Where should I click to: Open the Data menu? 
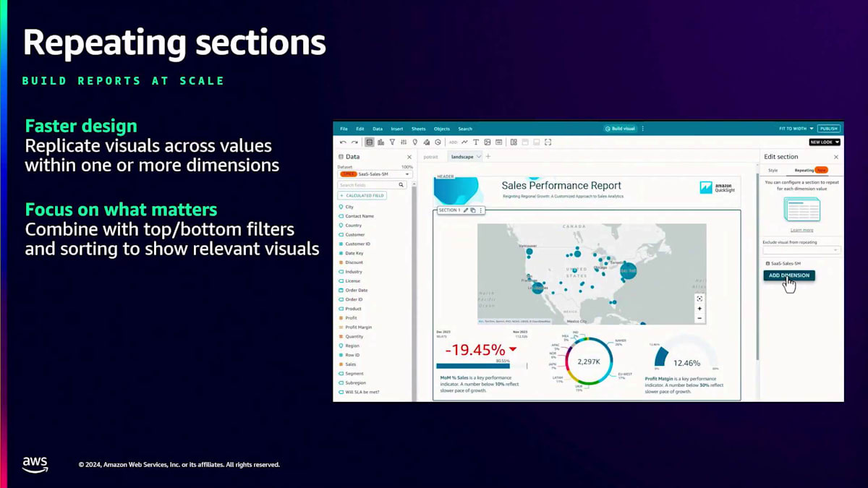pyautogui.click(x=378, y=129)
